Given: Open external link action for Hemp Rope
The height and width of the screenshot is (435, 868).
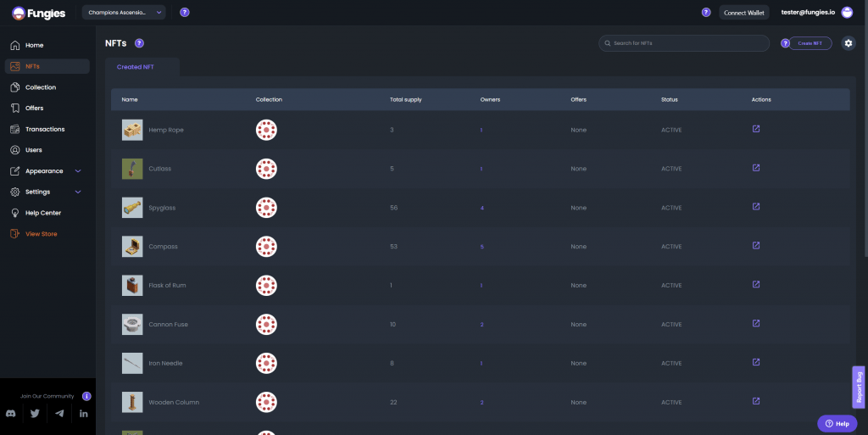Looking at the screenshot, I should click(x=756, y=129).
